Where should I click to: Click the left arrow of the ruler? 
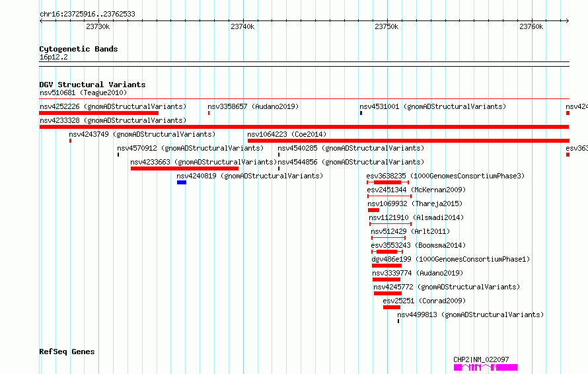[41, 20]
